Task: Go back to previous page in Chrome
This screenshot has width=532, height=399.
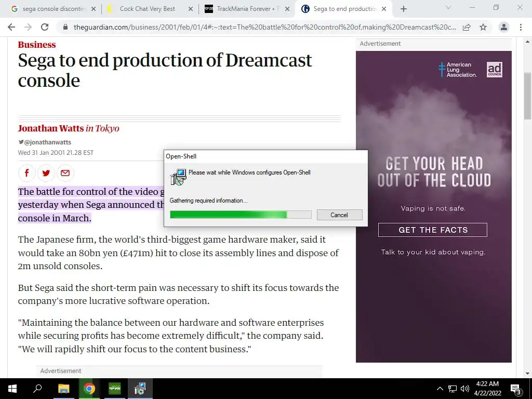Action: [x=11, y=27]
